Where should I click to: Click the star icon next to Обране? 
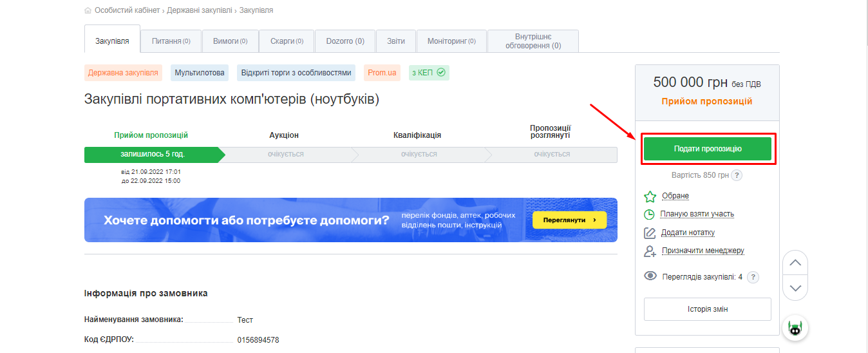pos(650,196)
